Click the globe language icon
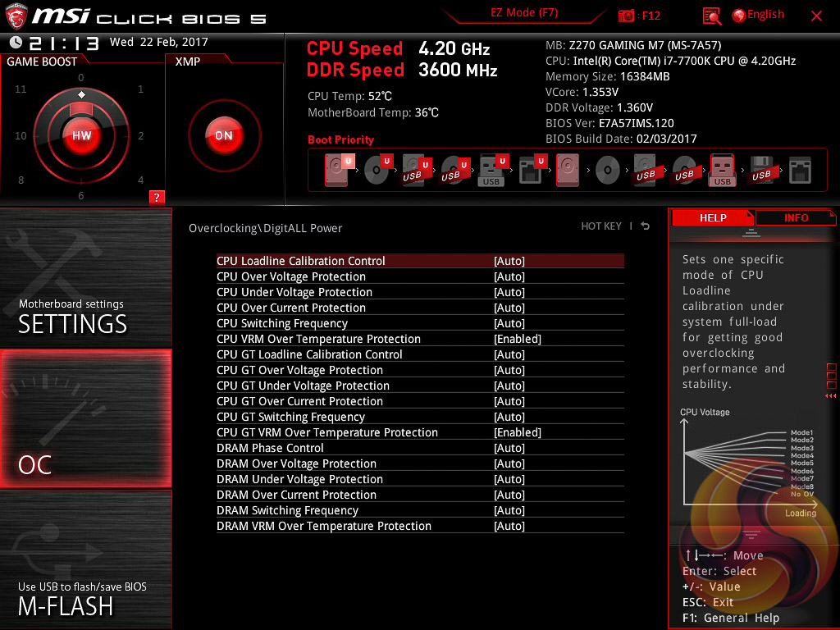This screenshot has width=840, height=630. tap(739, 16)
